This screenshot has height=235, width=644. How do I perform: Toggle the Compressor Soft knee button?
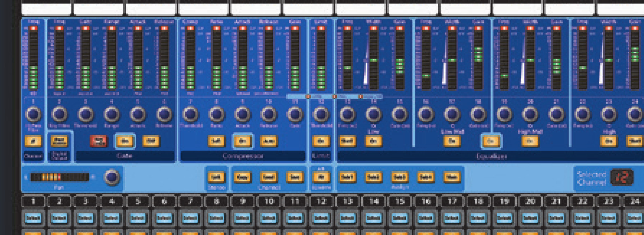click(216, 141)
